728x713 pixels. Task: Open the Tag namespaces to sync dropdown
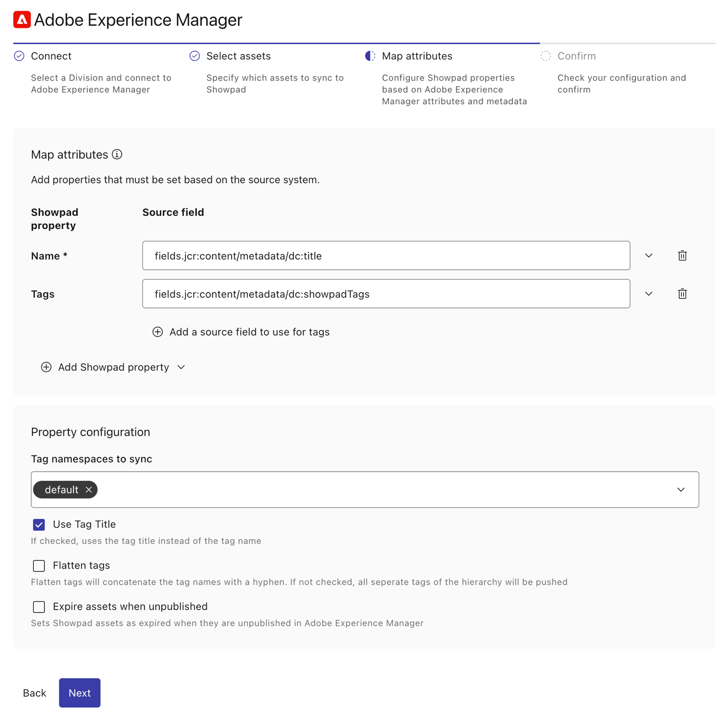coord(680,490)
